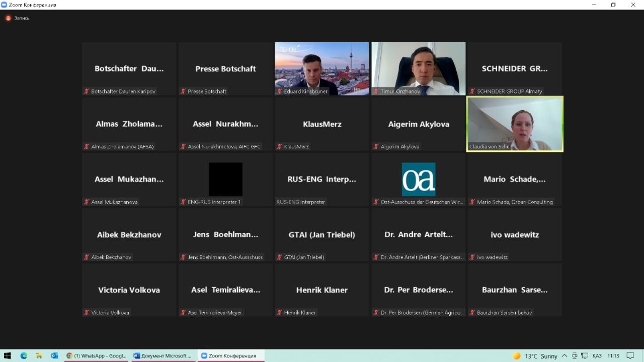Open Outlook from the taskbar

tap(54, 355)
